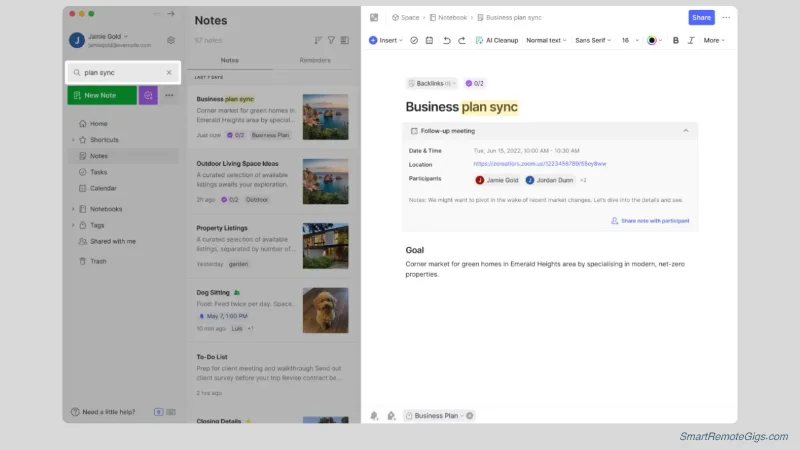This screenshot has width=800, height=450.
Task: Open Normal text style dropdown
Action: (x=546, y=40)
